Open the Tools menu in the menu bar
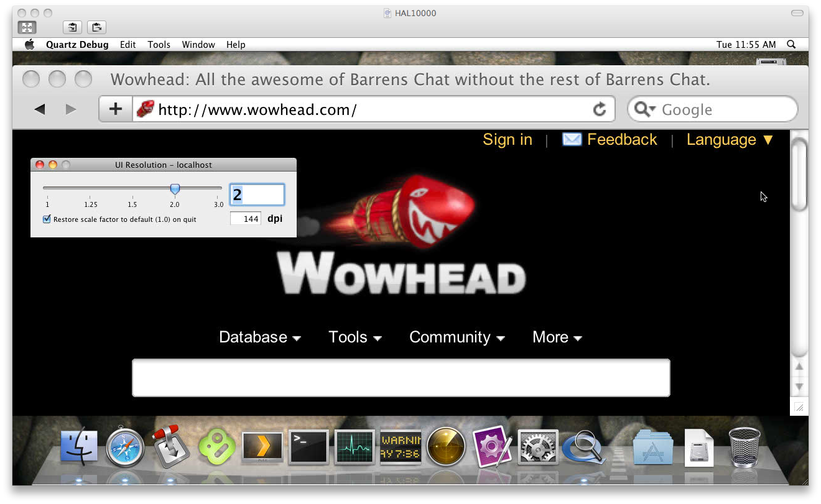Viewport: 821px width, 504px height. click(x=159, y=45)
